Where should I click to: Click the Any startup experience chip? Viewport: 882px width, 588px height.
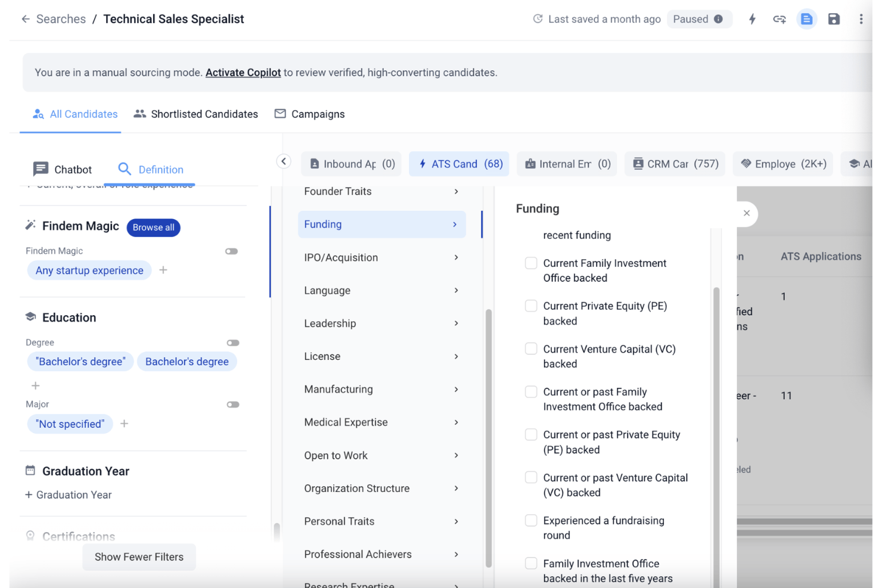point(89,270)
